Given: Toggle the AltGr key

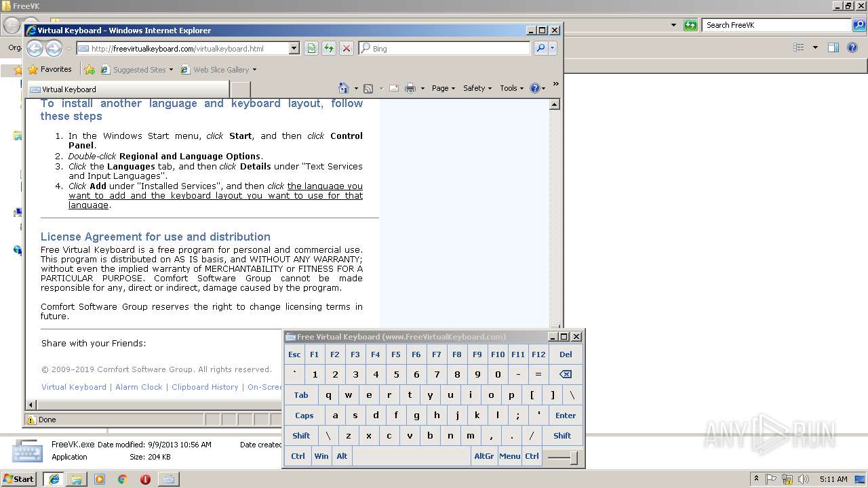Looking at the screenshot, I should 484,456.
